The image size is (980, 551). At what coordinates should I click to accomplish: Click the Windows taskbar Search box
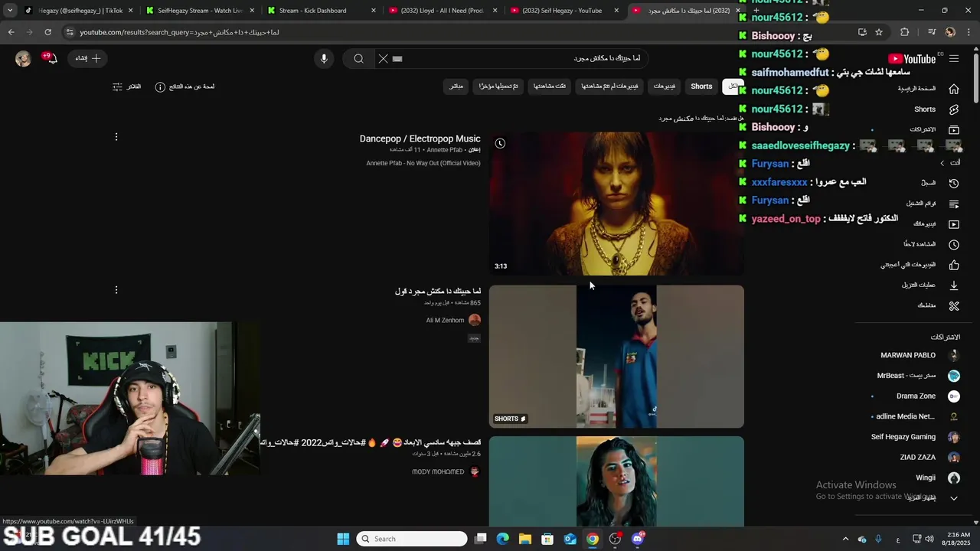click(413, 539)
